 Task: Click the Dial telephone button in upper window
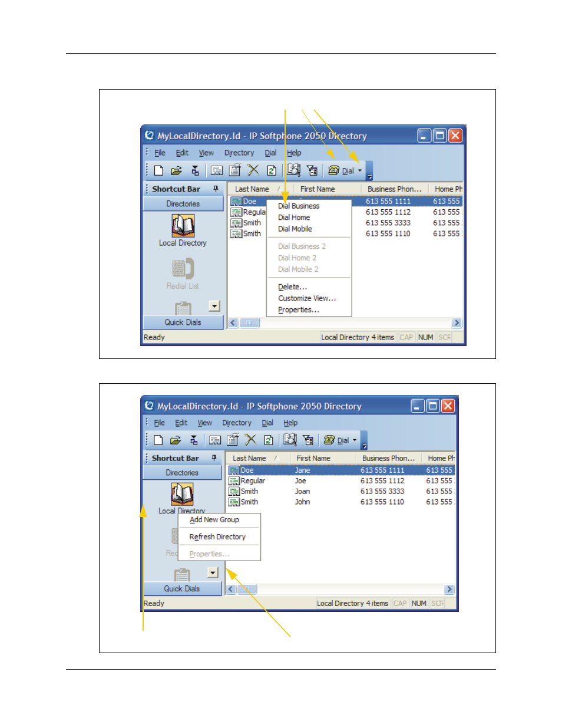coord(341,170)
